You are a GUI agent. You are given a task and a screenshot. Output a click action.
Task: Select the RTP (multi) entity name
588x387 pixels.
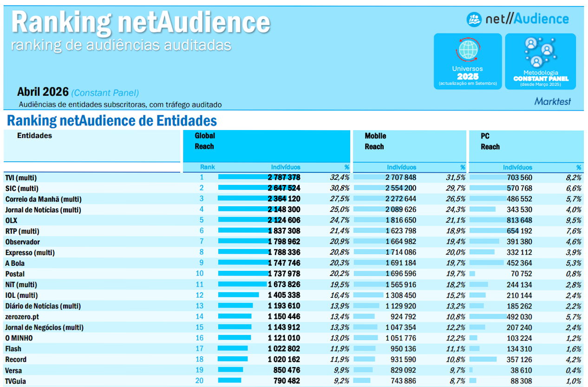(x=22, y=231)
